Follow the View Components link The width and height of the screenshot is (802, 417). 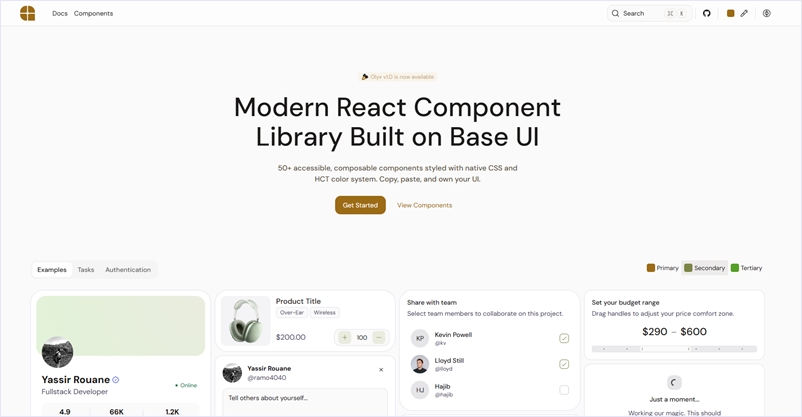[424, 205]
